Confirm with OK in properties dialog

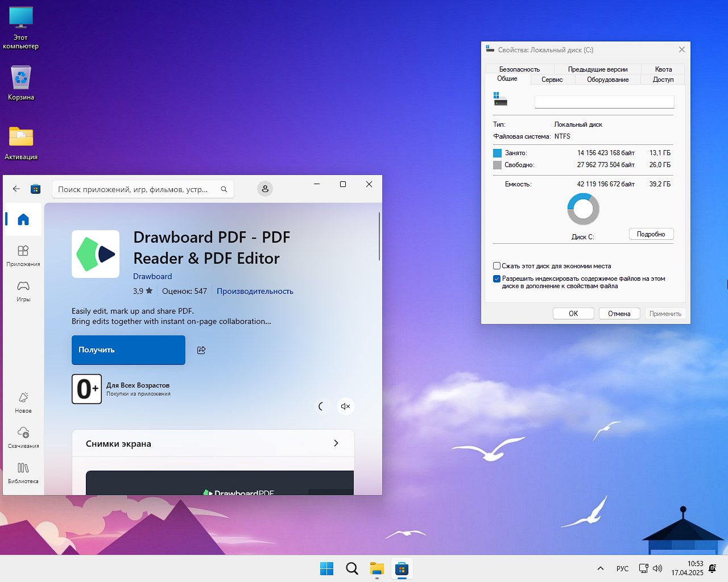pos(573,314)
